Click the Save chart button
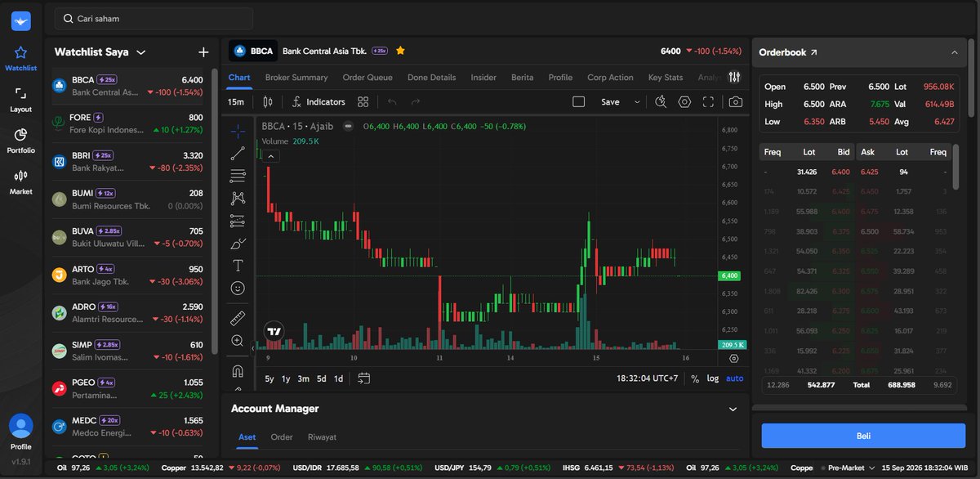 (x=610, y=102)
